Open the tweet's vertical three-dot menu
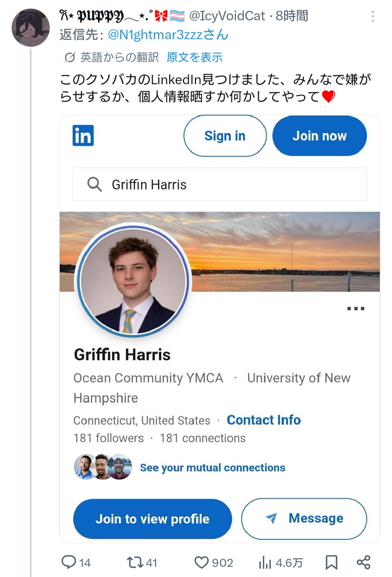This screenshot has width=392, height=577. [x=373, y=16]
